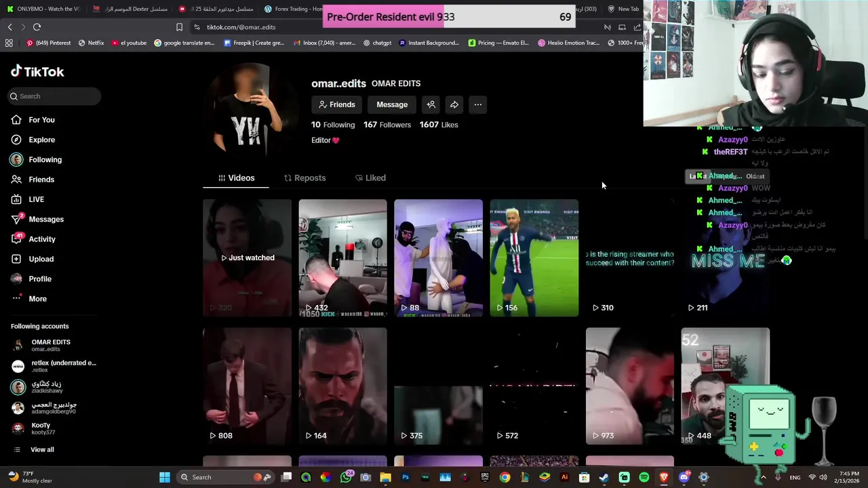The image size is (868, 488).
Task: View the 10 Following list
Action: (x=333, y=125)
